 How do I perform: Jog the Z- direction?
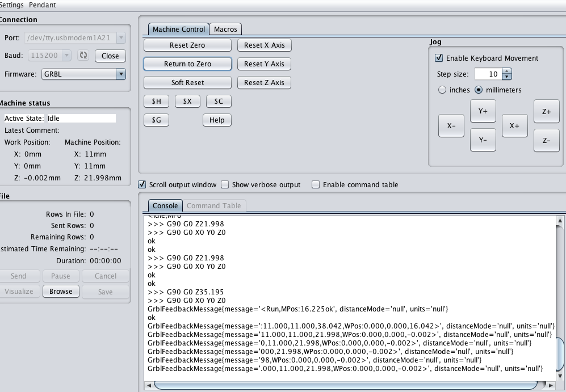click(547, 140)
